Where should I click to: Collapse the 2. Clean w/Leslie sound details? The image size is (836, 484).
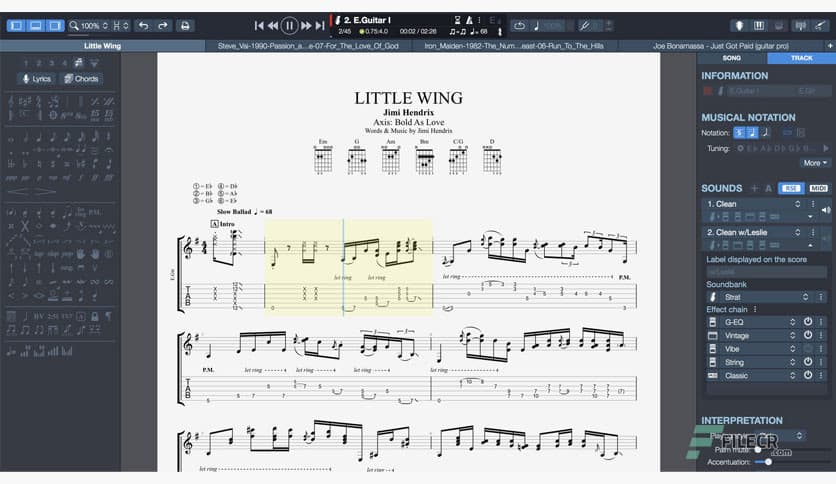[x=810, y=245]
